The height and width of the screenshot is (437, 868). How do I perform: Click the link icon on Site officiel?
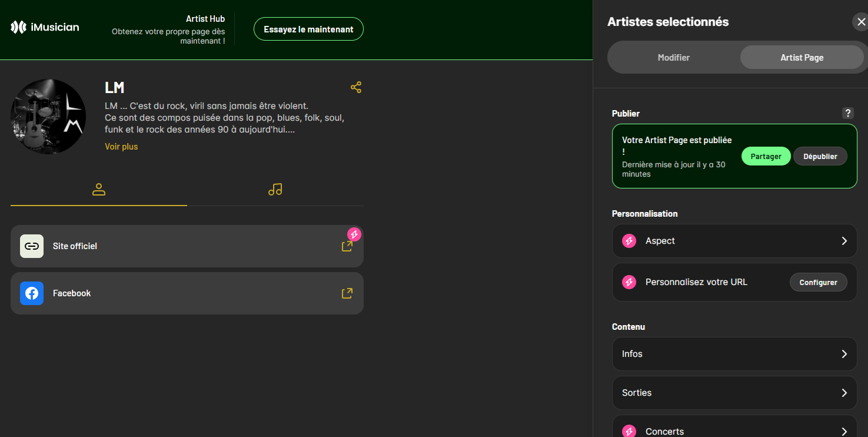[x=32, y=246]
